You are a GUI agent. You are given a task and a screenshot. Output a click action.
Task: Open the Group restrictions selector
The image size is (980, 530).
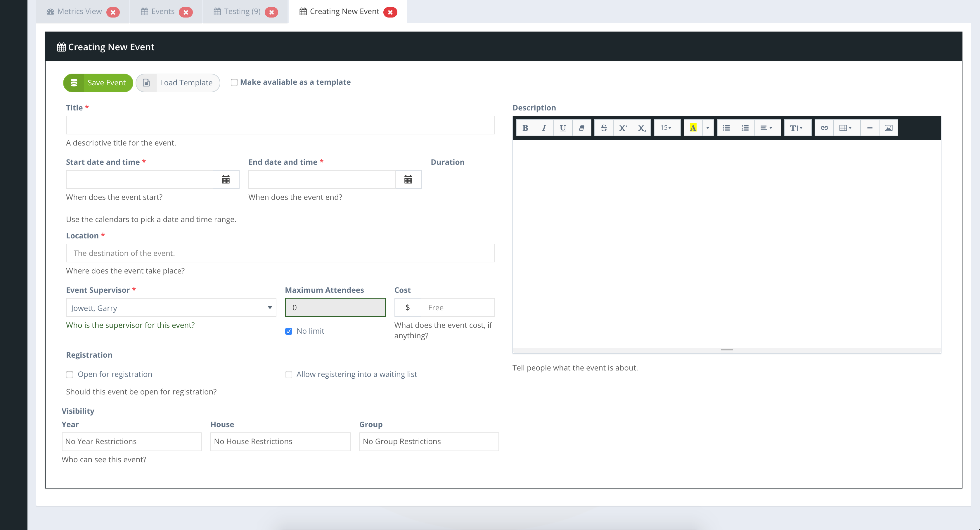(429, 441)
